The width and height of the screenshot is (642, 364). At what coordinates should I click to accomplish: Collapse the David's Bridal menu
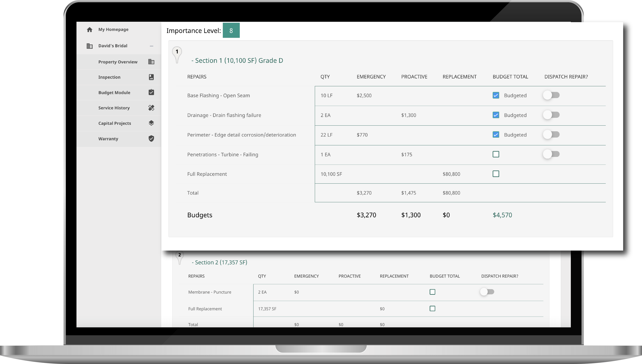click(x=151, y=46)
